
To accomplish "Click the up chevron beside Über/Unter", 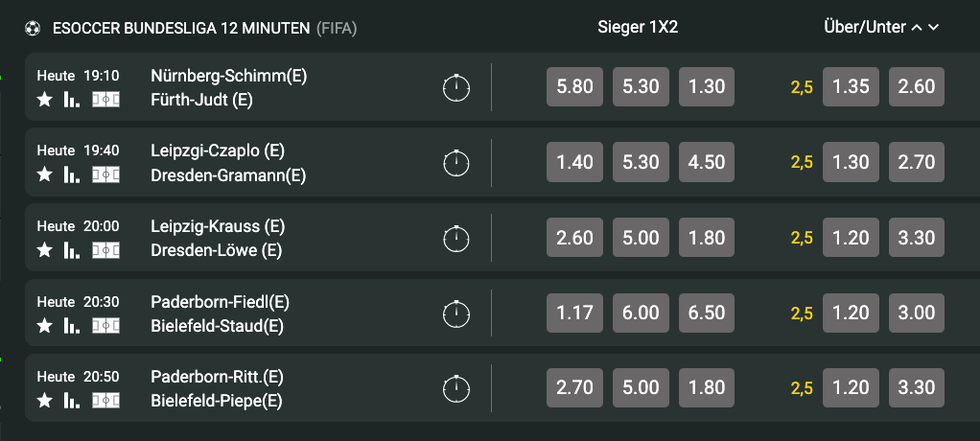I will pos(917,28).
